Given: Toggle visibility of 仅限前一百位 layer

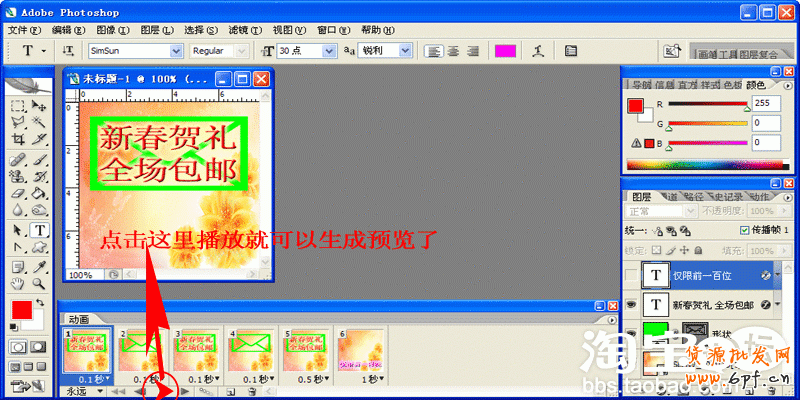Looking at the screenshot, I should coord(630,275).
